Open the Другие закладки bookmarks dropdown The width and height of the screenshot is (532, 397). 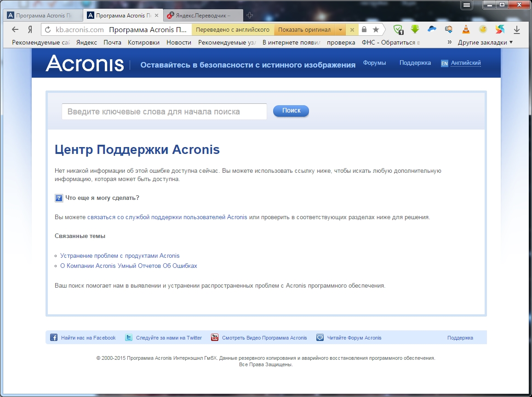[x=485, y=42]
